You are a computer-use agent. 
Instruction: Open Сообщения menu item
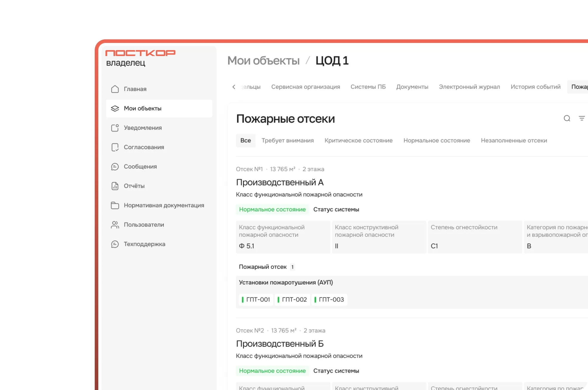(x=159, y=167)
